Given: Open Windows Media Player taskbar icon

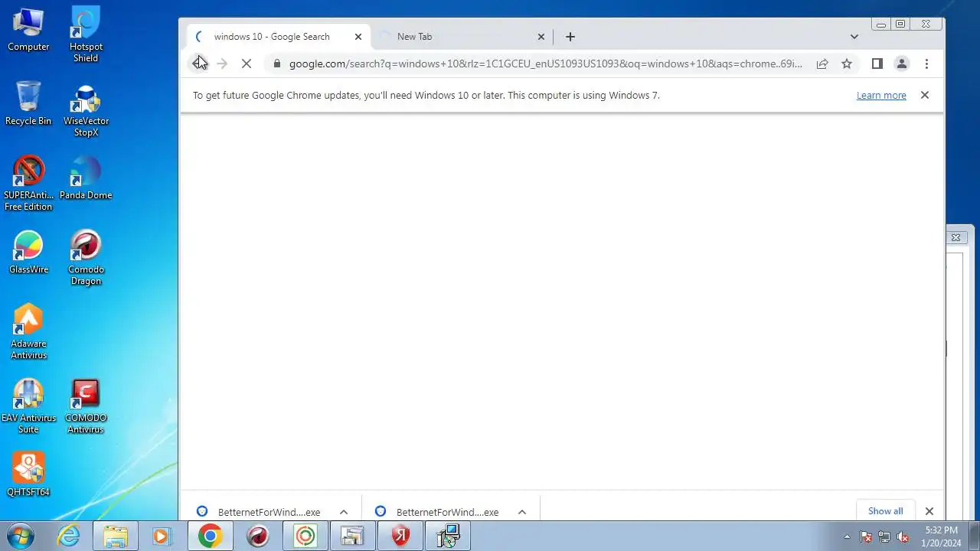Looking at the screenshot, I should tap(162, 536).
